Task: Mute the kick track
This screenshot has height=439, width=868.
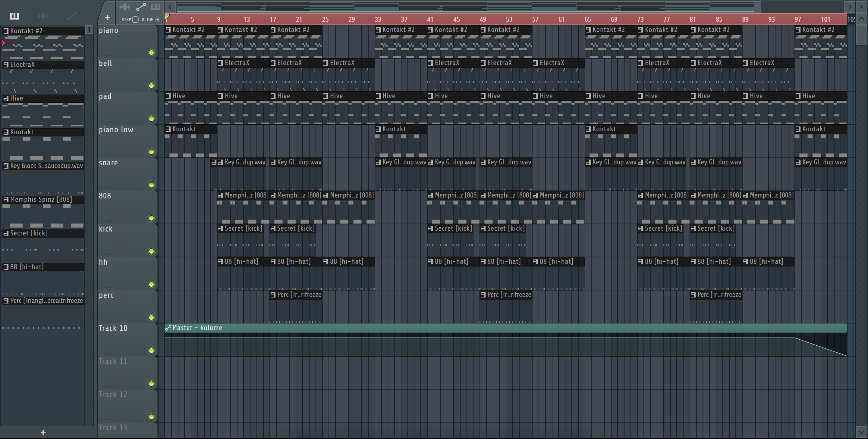Action: [151, 251]
